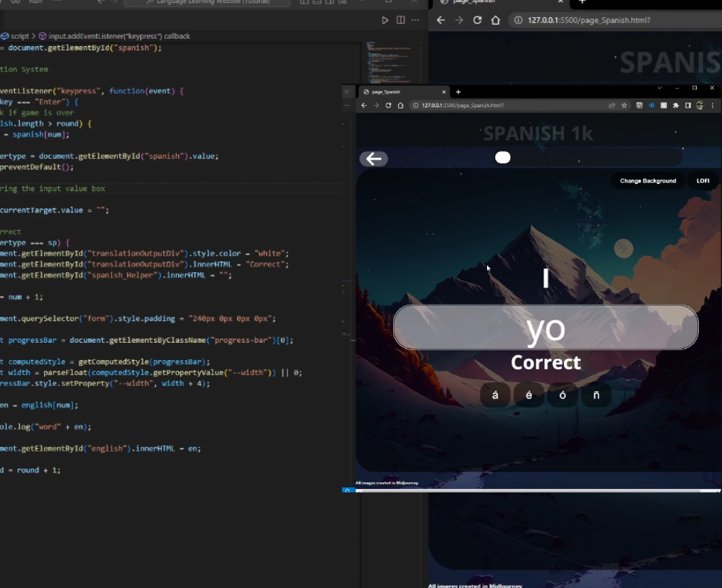Toggle the LOFI music button
Screen dimensions: 722x588
(x=703, y=181)
